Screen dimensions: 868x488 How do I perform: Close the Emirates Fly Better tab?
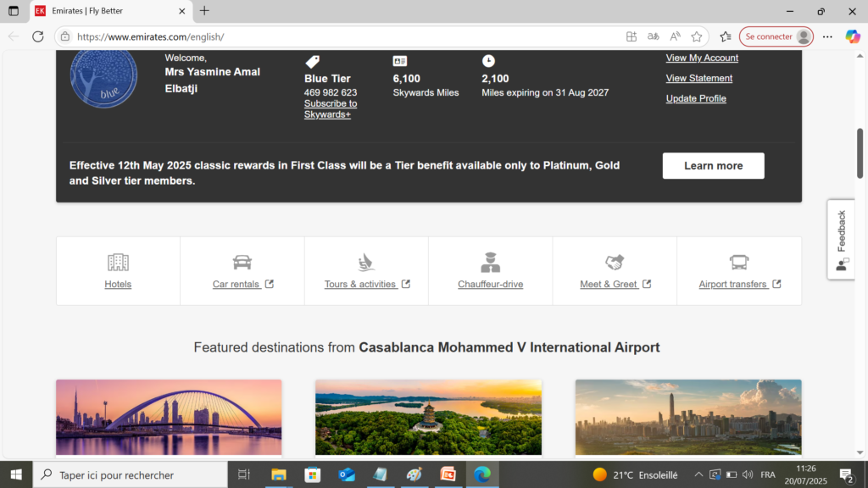(x=181, y=11)
